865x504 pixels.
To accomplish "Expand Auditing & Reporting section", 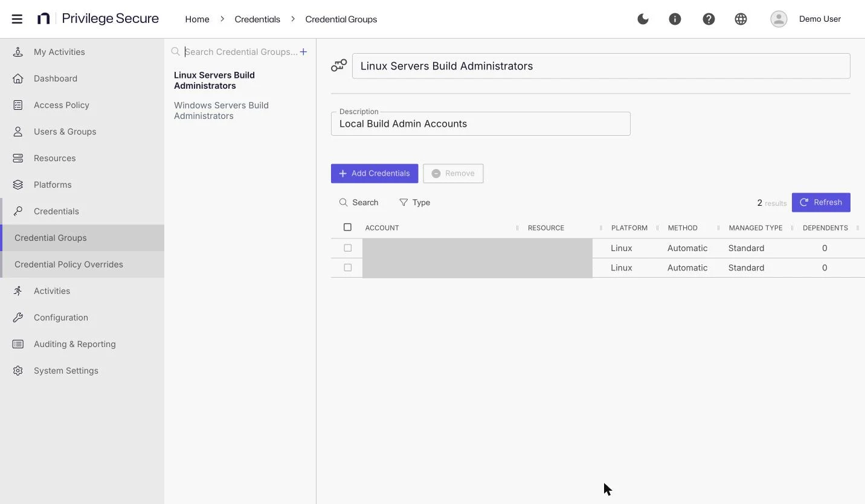I will pos(82,344).
